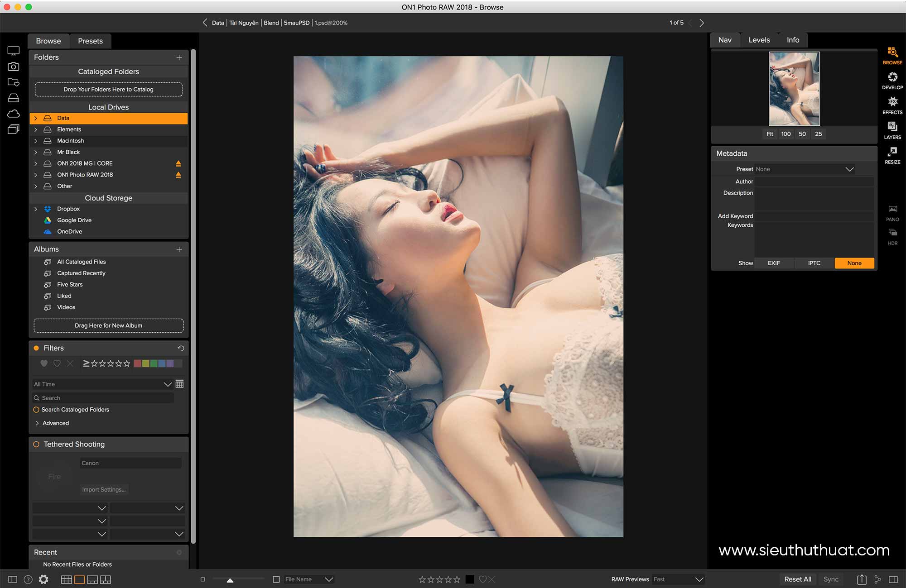Show IPTC metadata
This screenshot has width=906, height=588.
click(x=814, y=263)
